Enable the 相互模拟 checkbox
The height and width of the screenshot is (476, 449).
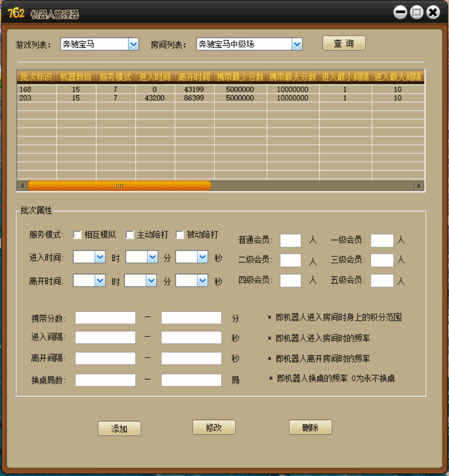(x=76, y=235)
